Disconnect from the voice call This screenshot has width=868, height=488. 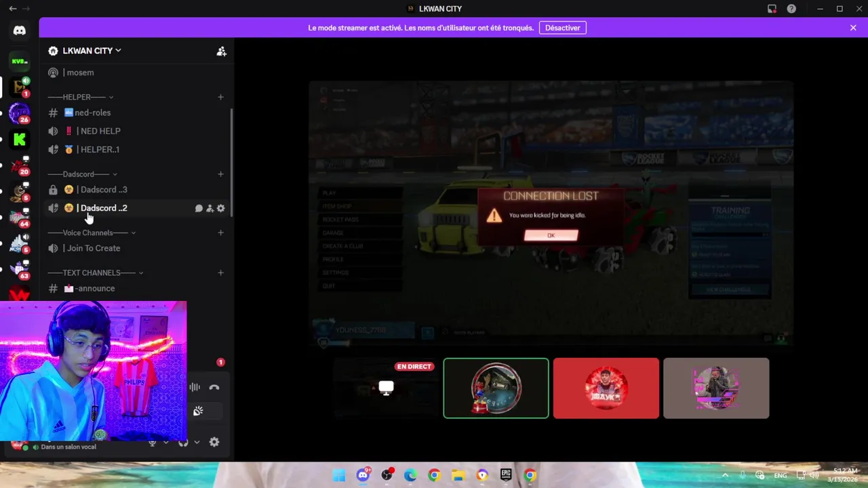pos(214,387)
